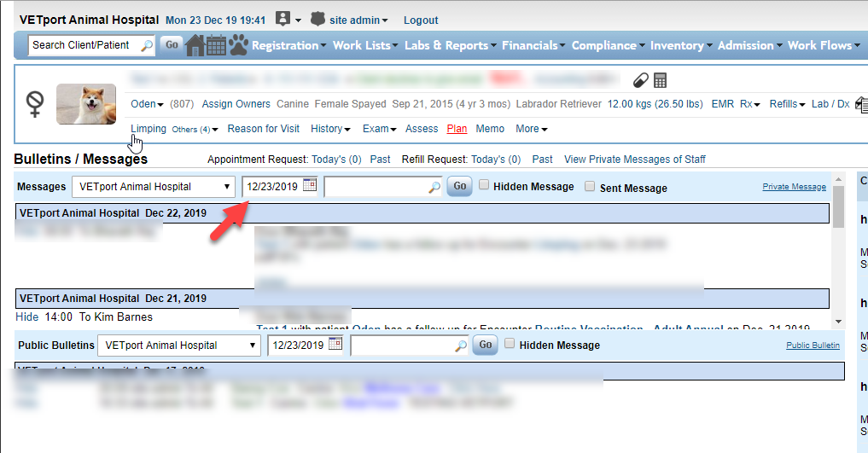
Task: Open the Financials menu
Action: click(533, 45)
